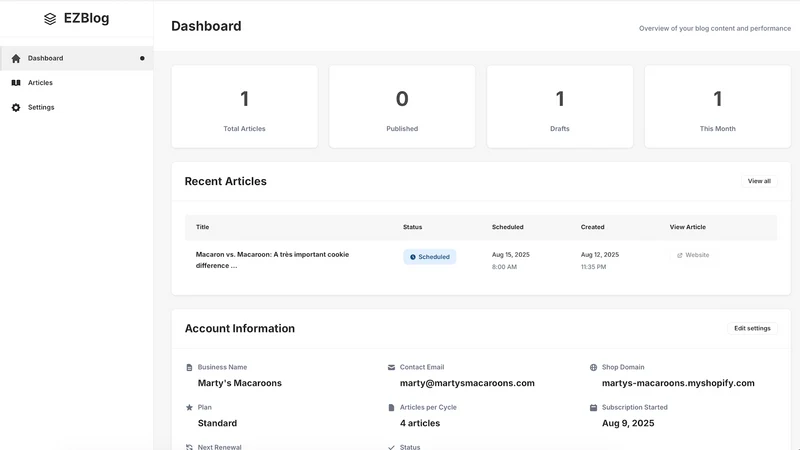Click the Edit settings button
800x450 pixels.
pyautogui.click(x=752, y=329)
